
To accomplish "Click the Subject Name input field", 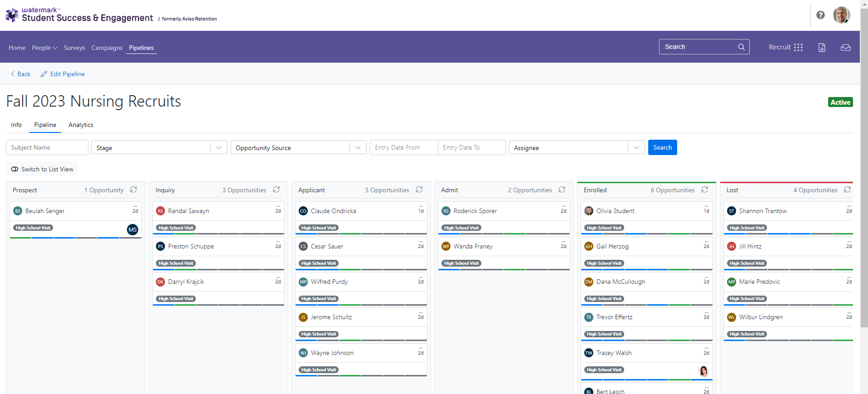I will (x=47, y=147).
